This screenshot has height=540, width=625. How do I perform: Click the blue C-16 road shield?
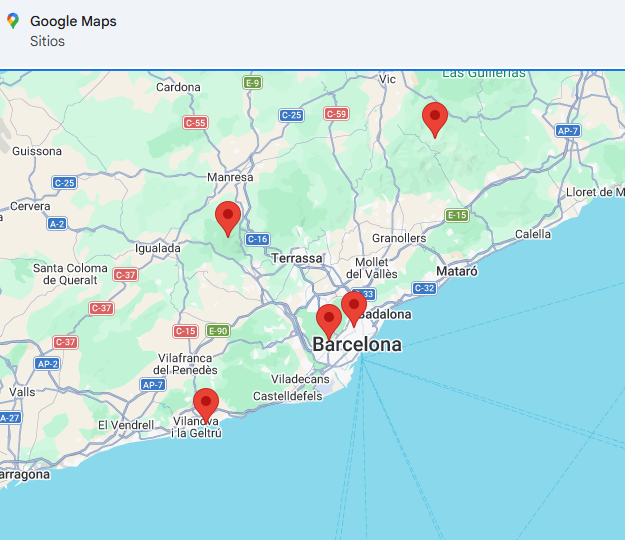tap(257, 239)
